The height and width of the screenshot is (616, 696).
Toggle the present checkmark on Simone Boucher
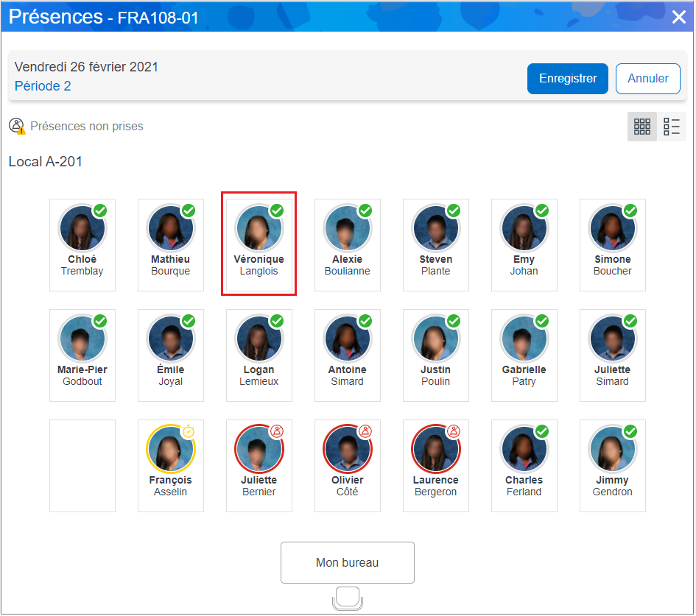coord(630,210)
